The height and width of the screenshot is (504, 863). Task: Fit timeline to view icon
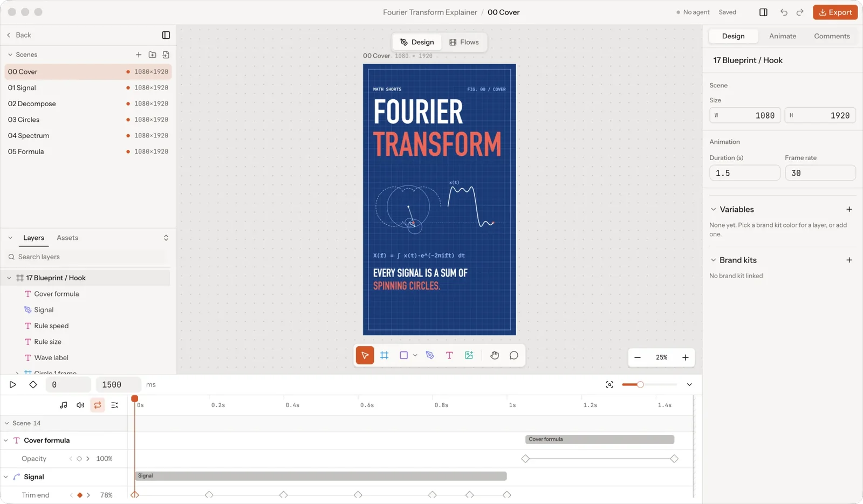[x=609, y=384]
